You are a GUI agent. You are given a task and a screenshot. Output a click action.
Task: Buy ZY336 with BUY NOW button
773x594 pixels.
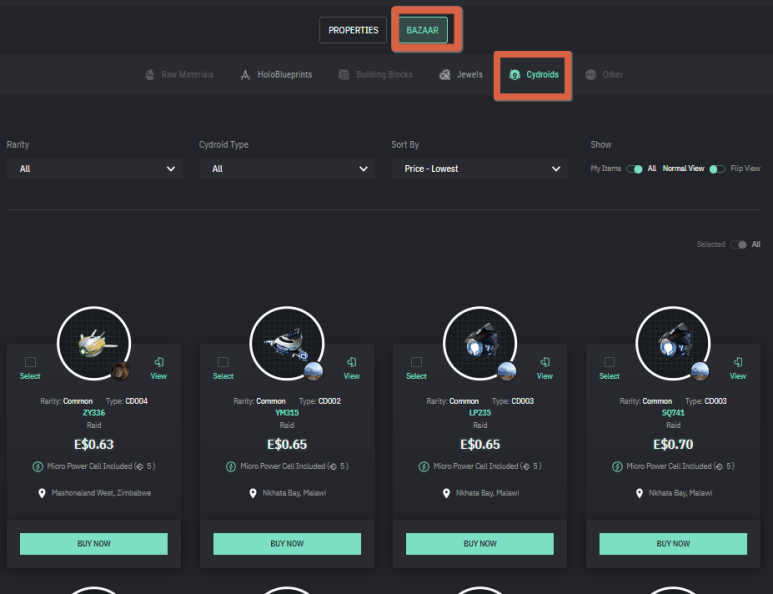coord(94,544)
